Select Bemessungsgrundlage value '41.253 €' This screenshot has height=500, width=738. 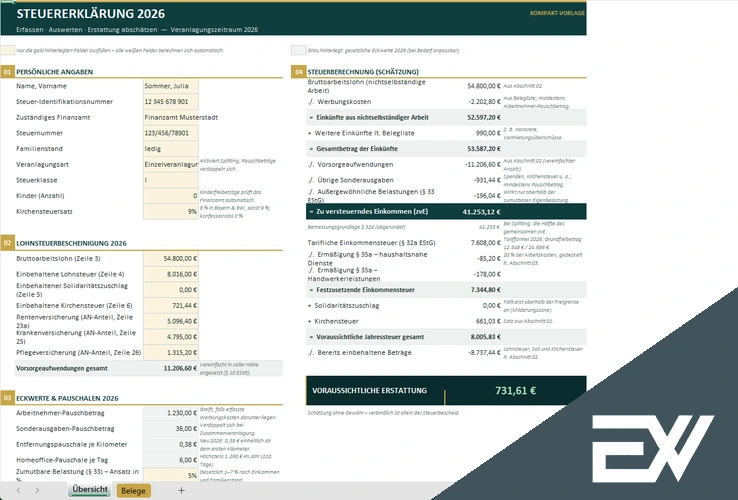click(x=489, y=227)
